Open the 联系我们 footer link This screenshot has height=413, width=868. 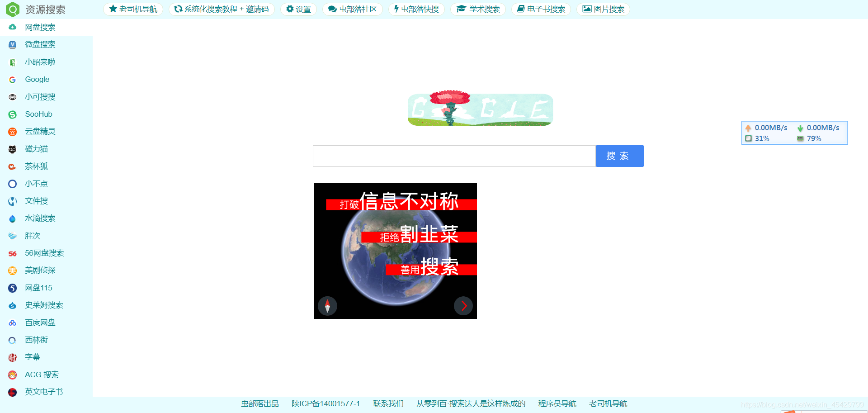click(388, 404)
